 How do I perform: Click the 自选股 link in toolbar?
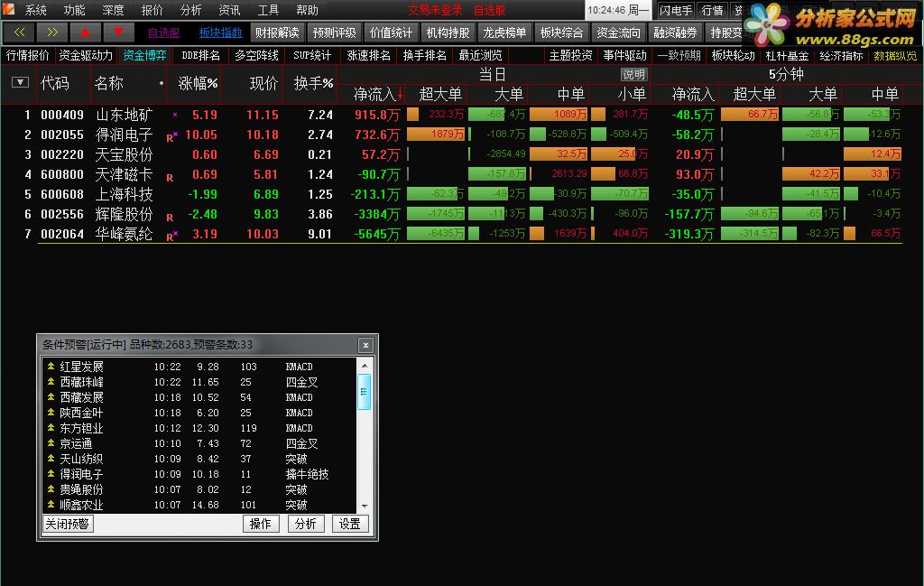click(x=163, y=33)
